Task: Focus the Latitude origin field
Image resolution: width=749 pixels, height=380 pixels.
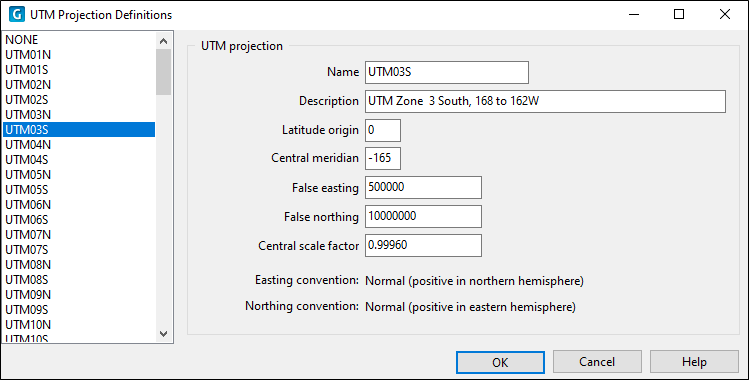Action: point(383,130)
